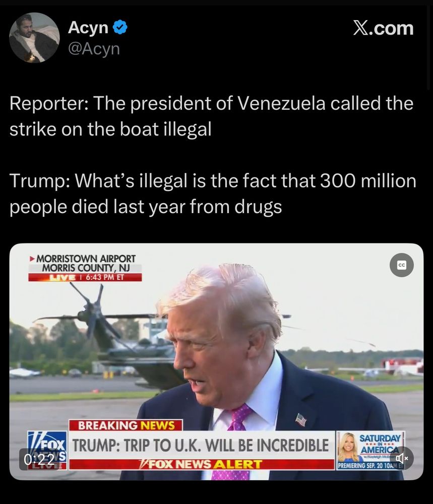Click the headline about trip to U.K.
The height and width of the screenshot is (504, 433).
tap(201, 445)
